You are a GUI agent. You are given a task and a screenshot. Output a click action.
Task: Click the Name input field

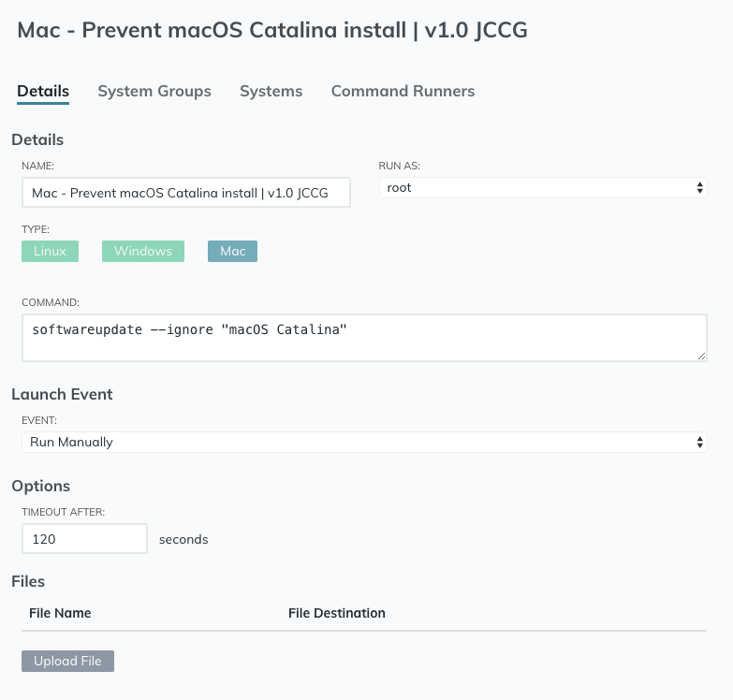(x=185, y=193)
